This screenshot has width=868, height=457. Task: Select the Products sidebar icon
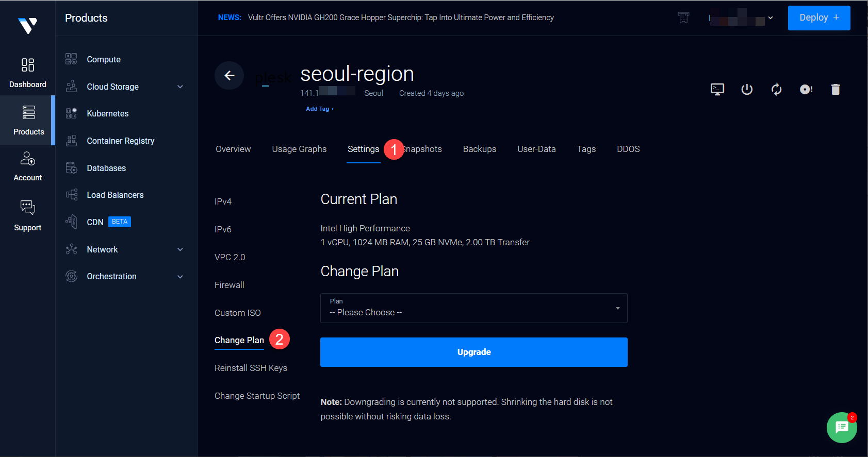tap(28, 112)
